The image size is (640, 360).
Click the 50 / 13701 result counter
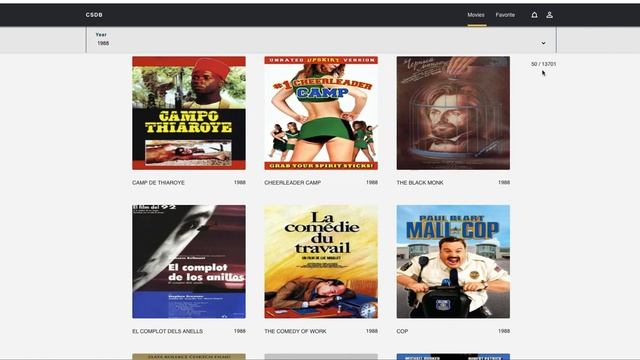click(x=543, y=64)
